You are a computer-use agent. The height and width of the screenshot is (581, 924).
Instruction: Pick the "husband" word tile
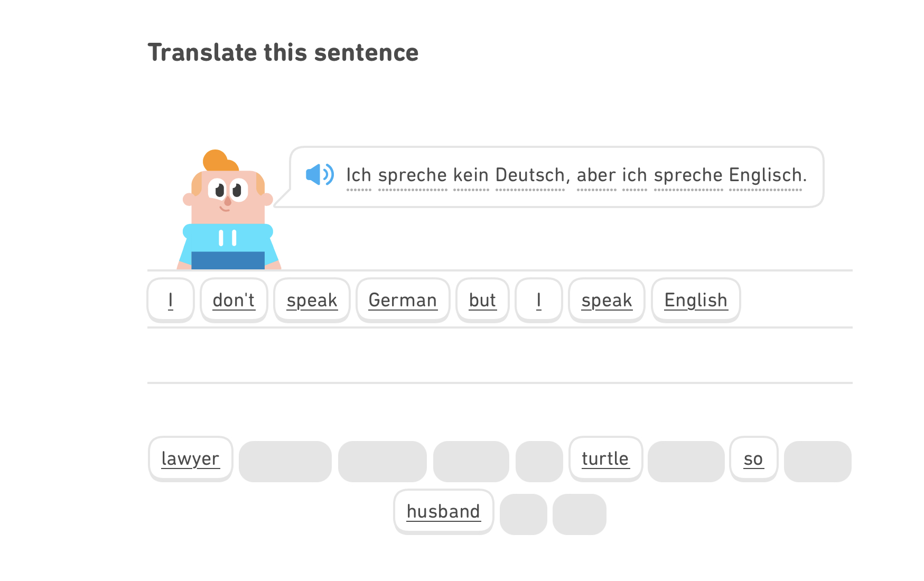pyautogui.click(x=443, y=511)
